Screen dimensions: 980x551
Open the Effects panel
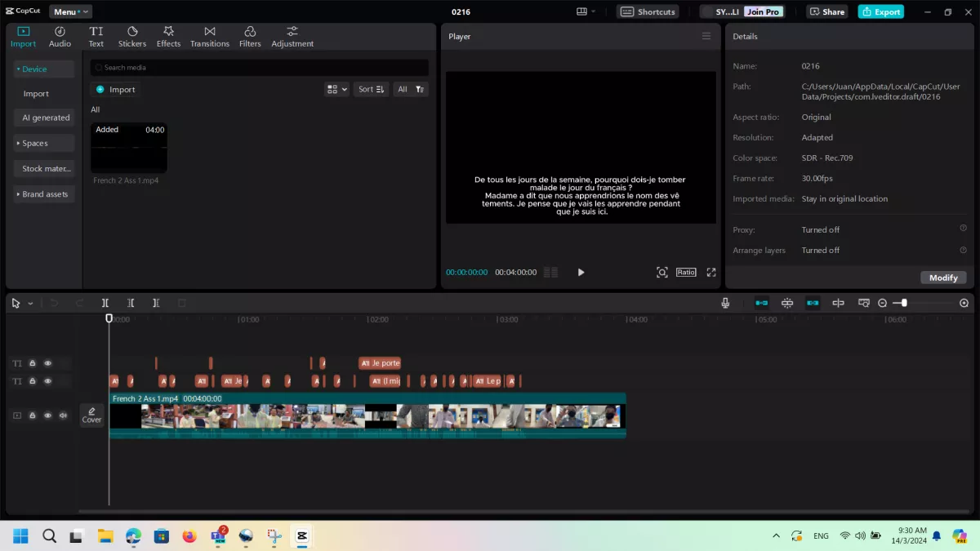click(x=168, y=35)
